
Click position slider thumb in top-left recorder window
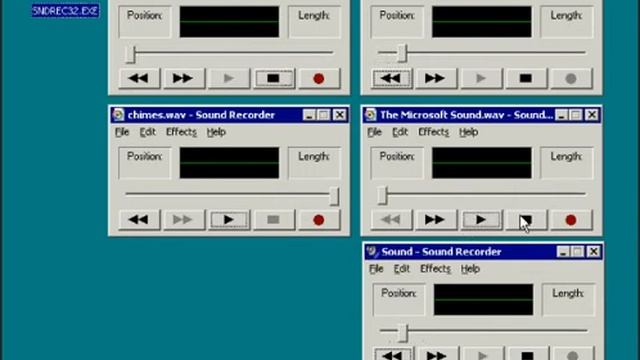[x=130, y=54]
